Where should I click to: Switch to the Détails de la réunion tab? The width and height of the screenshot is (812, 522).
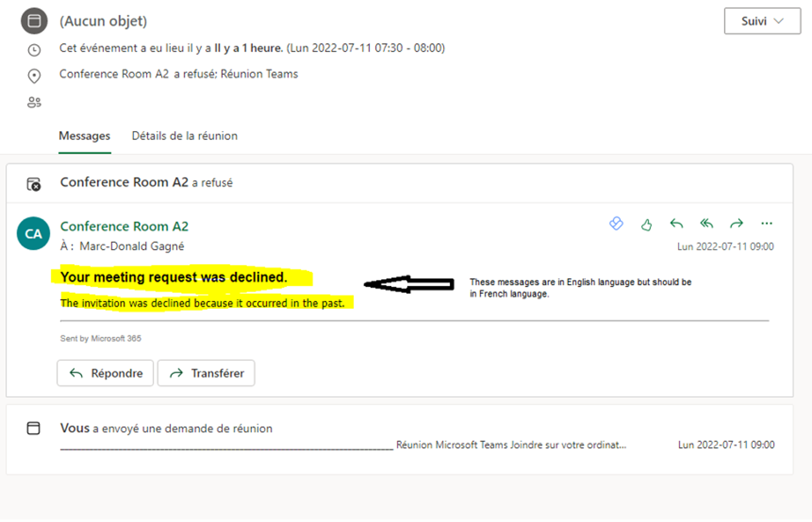[184, 135]
